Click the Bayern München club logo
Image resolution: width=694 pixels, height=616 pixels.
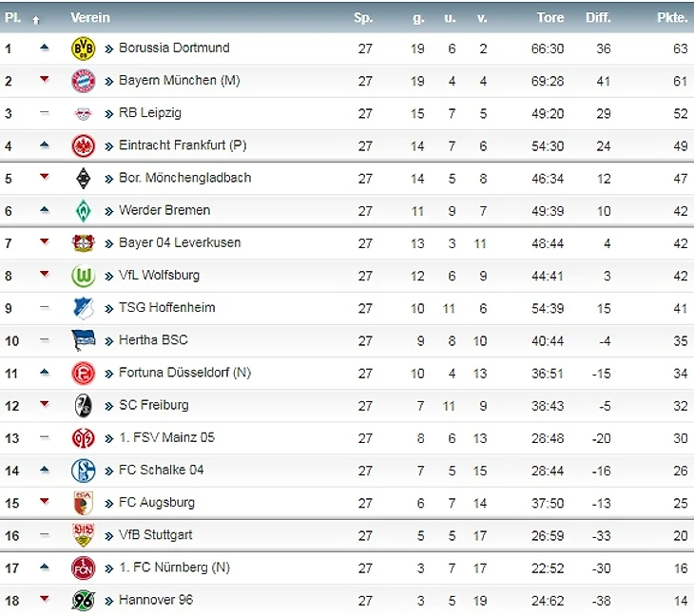84,82
